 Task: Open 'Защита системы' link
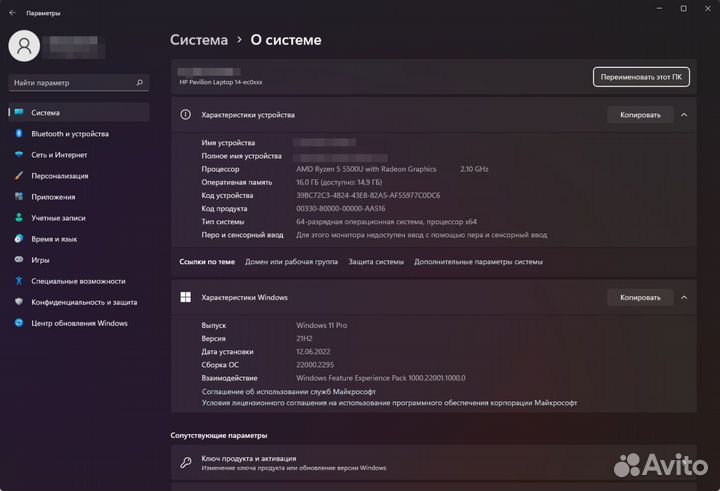[376, 262]
